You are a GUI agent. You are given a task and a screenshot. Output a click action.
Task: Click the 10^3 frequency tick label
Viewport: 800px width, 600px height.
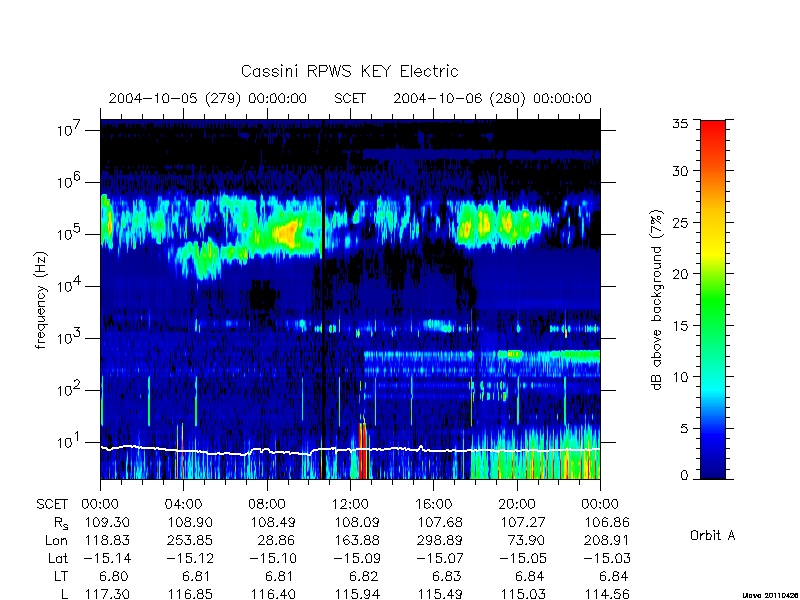click(70, 337)
